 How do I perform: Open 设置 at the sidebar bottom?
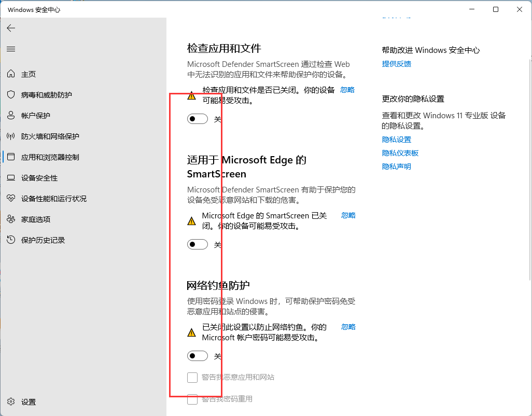[x=29, y=402]
